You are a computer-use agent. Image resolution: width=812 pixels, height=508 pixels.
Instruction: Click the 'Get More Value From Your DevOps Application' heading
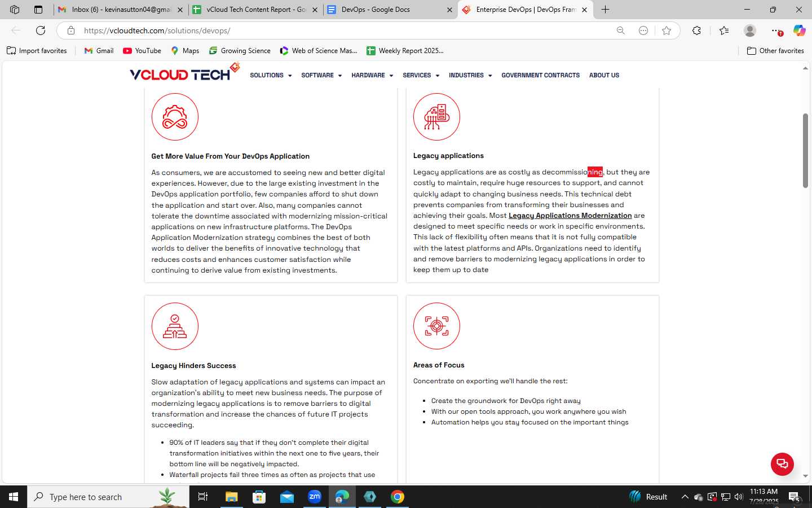point(230,156)
